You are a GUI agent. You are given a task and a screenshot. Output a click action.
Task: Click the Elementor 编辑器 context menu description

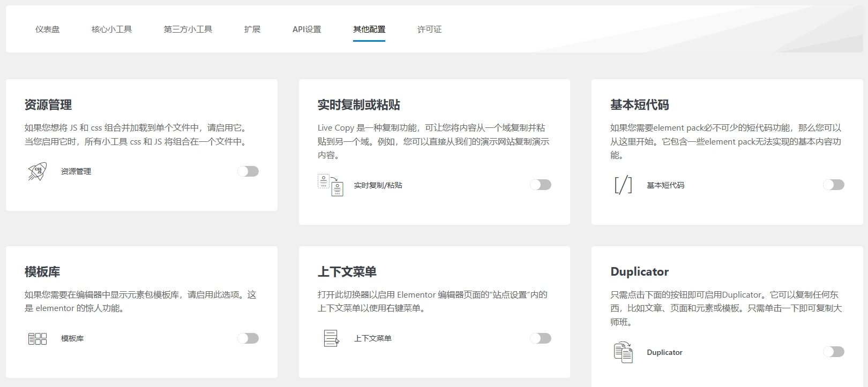coord(432,301)
